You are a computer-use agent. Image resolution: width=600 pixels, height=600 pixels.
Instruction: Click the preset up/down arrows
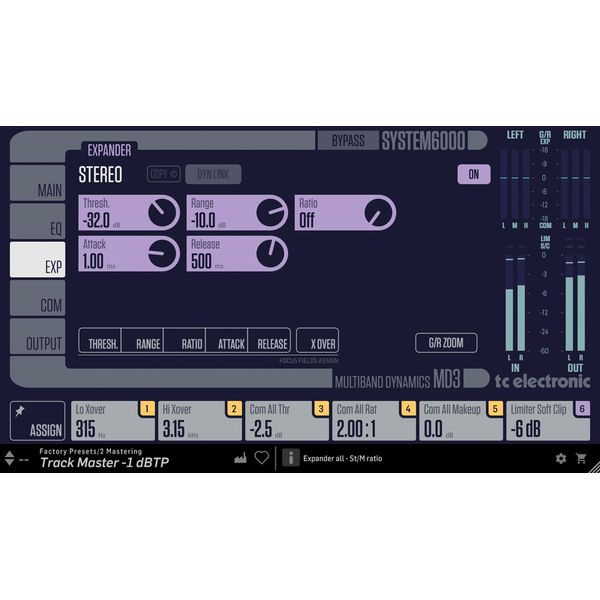(x=10, y=458)
